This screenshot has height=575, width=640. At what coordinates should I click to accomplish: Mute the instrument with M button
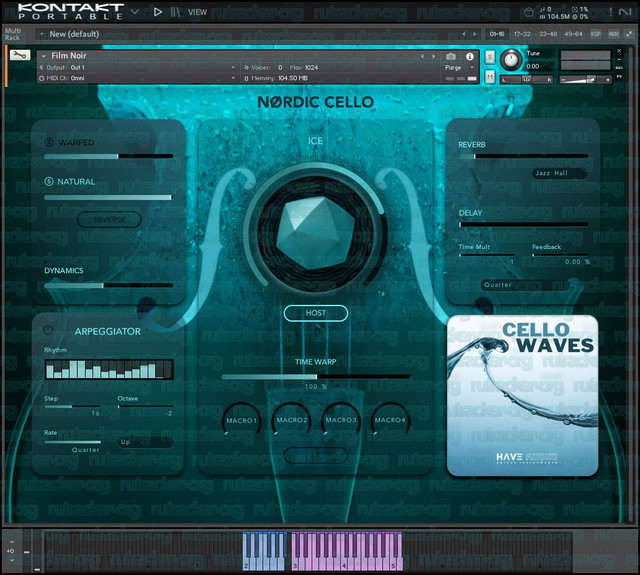pos(490,76)
